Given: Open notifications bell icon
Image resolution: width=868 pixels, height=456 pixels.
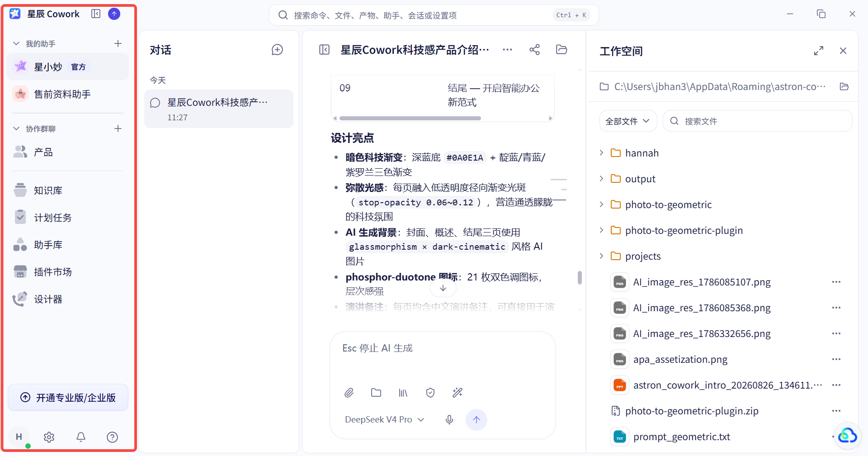Looking at the screenshot, I should tap(81, 437).
